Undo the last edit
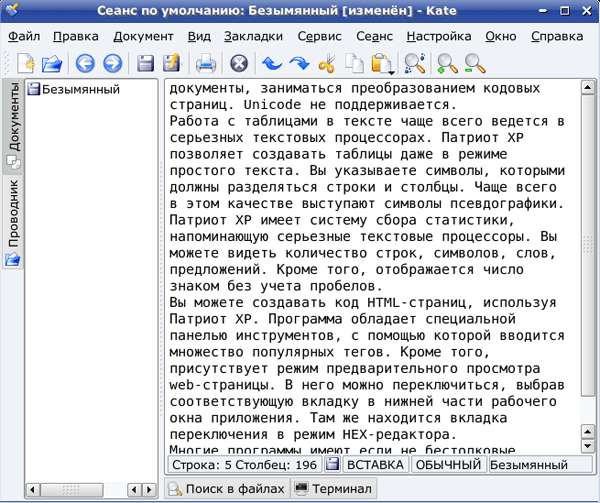Screen dimensions: 600x503 [x=271, y=64]
